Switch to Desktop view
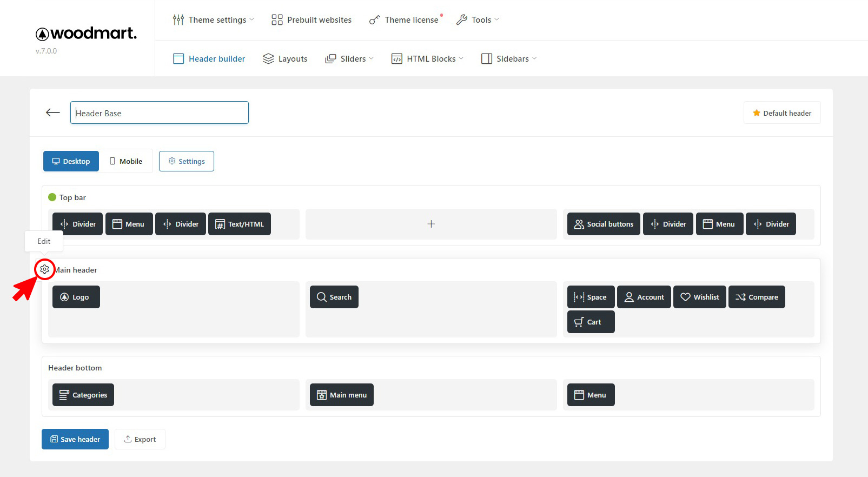 coord(71,161)
